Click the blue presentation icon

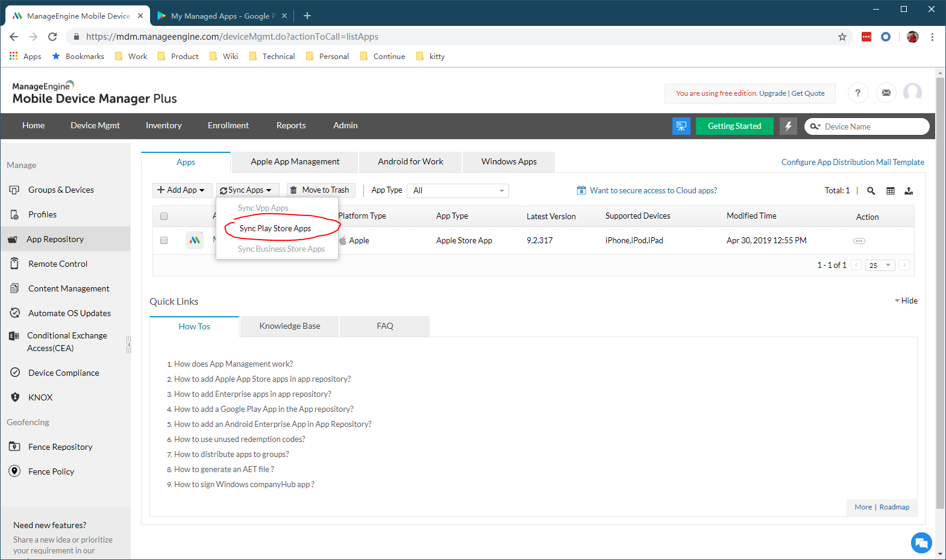pos(681,126)
